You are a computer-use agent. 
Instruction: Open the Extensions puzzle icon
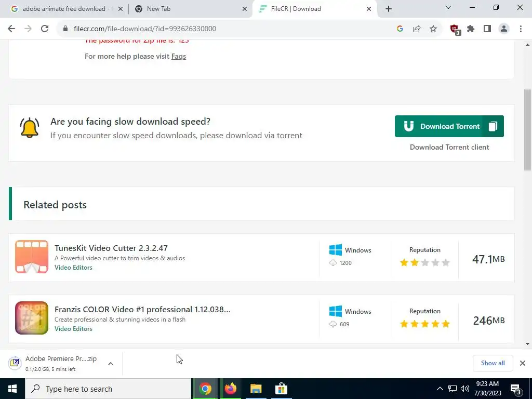[x=471, y=29]
